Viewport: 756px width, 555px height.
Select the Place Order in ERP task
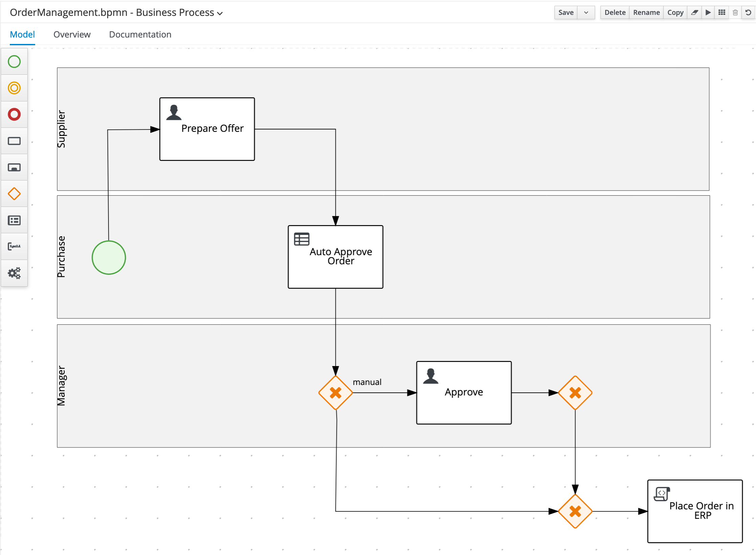pos(695,511)
